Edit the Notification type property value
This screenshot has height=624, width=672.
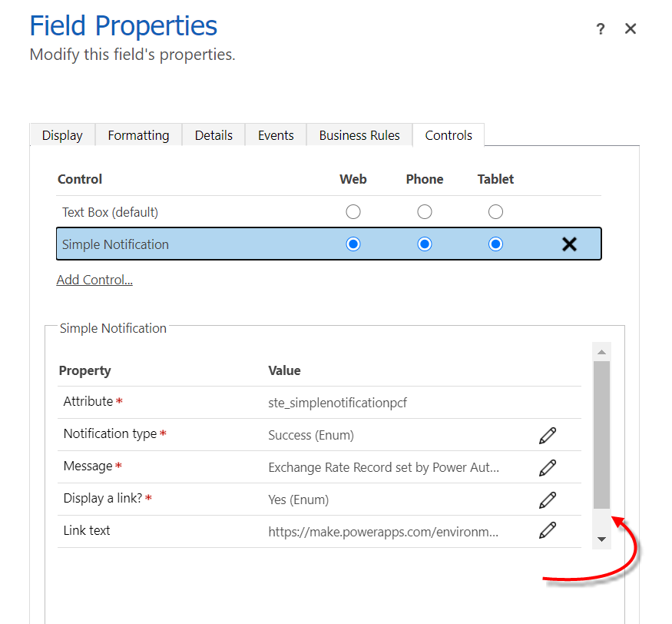point(548,435)
